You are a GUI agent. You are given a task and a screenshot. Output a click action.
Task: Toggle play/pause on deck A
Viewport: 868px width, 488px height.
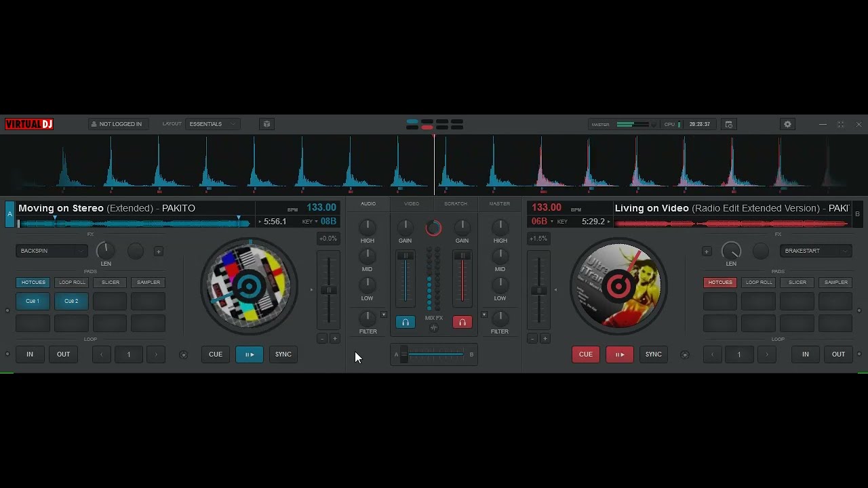click(250, 354)
